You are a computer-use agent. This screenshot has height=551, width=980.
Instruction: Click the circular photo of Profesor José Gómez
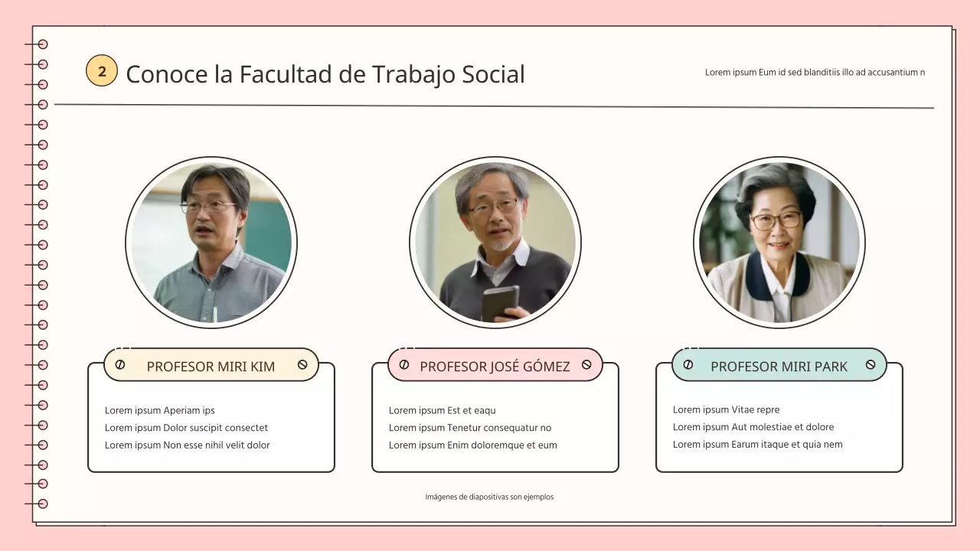pyautogui.click(x=495, y=243)
